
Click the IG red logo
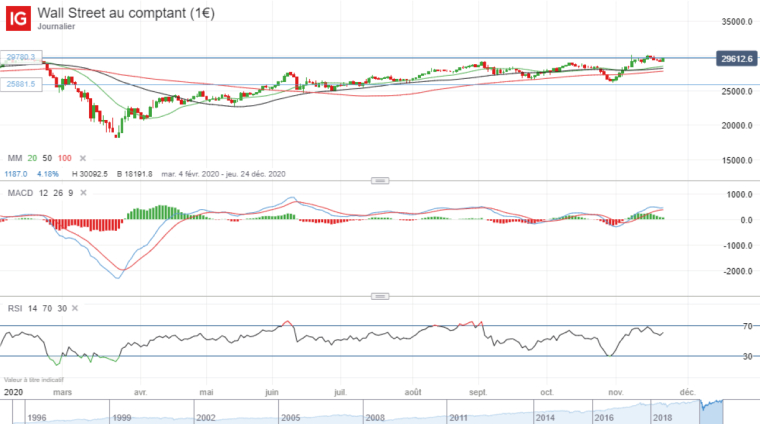tap(18, 18)
